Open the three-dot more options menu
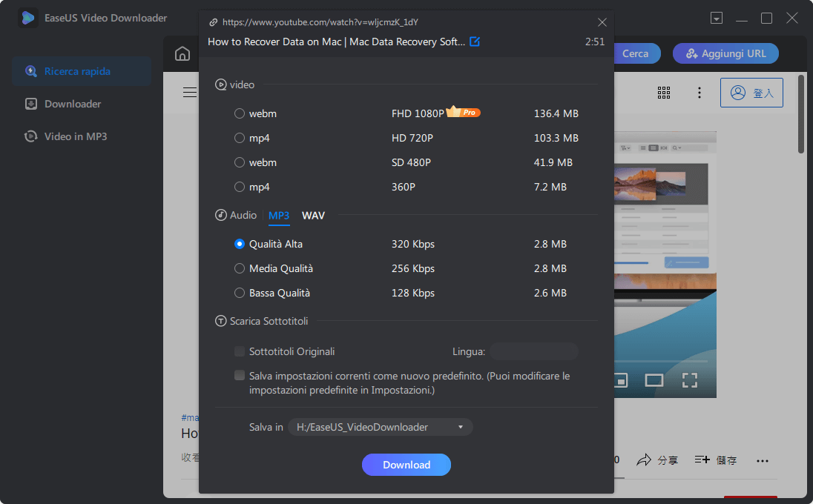The image size is (813, 504). tap(700, 92)
